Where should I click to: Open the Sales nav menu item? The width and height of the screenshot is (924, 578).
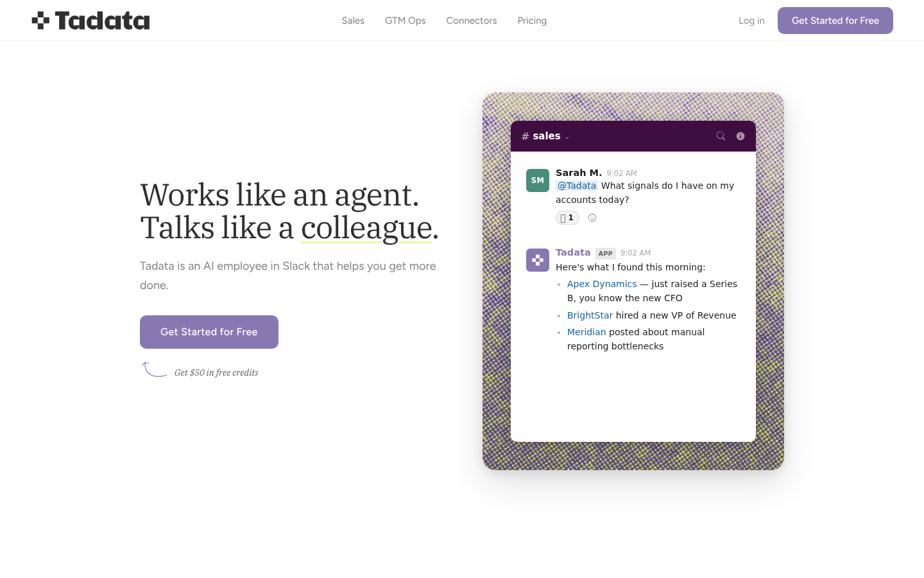pos(353,21)
